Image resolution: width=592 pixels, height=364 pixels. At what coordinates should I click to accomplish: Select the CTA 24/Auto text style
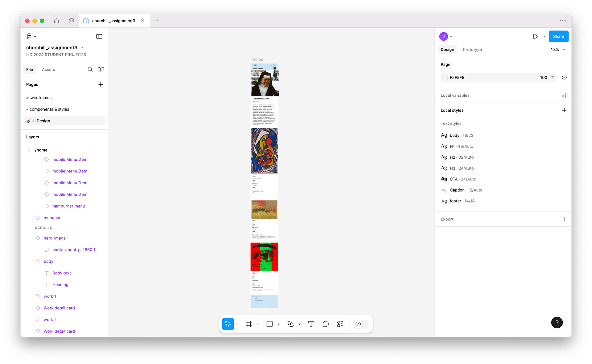458,179
